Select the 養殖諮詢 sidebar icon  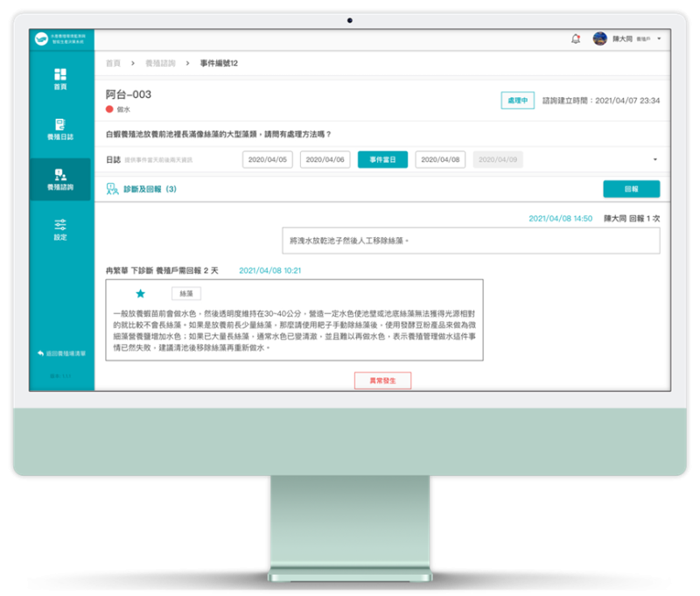(59, 178)
